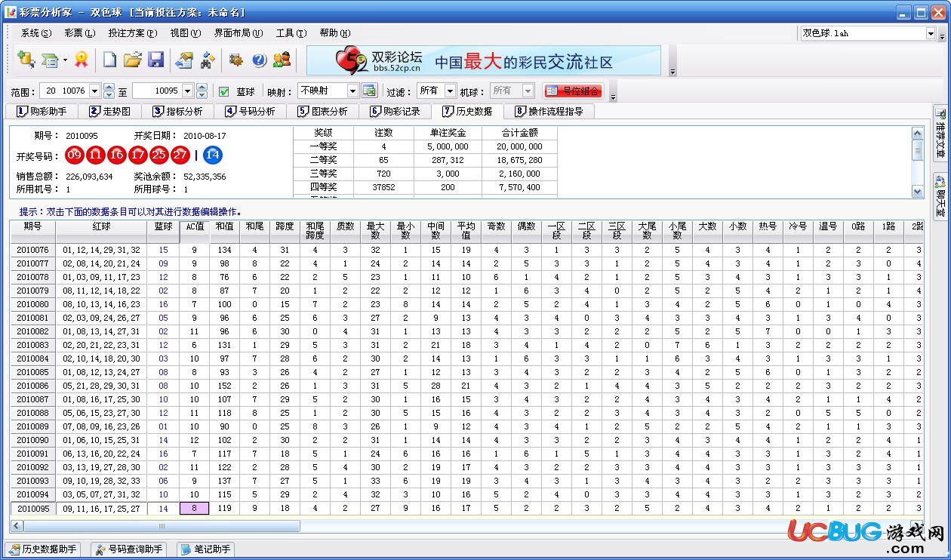Viewport: 951px width, 560px height.
Task: Open the 号码查询助手 bottom panel
Action: [x=129, y=549]
